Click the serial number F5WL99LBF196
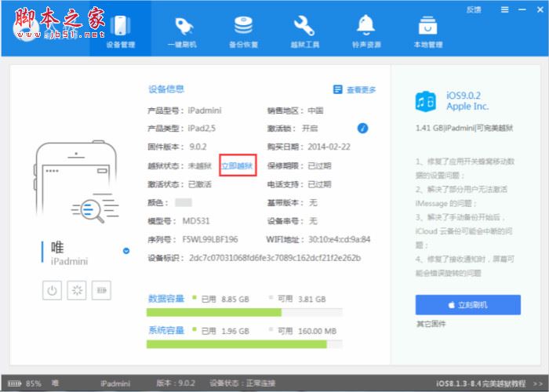Image resolution: width=549 pixels, height=392 pixels. [x=210, y=239]
